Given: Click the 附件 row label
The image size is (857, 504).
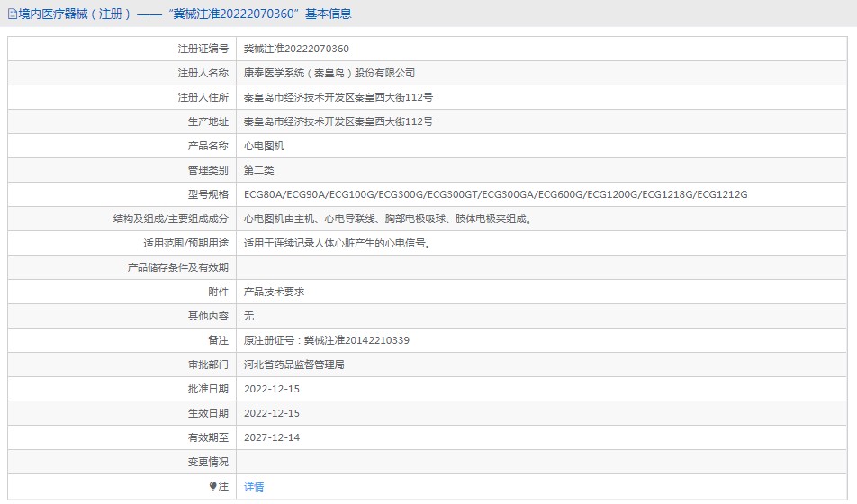Looking at the screenshot, I should (218, 292).
